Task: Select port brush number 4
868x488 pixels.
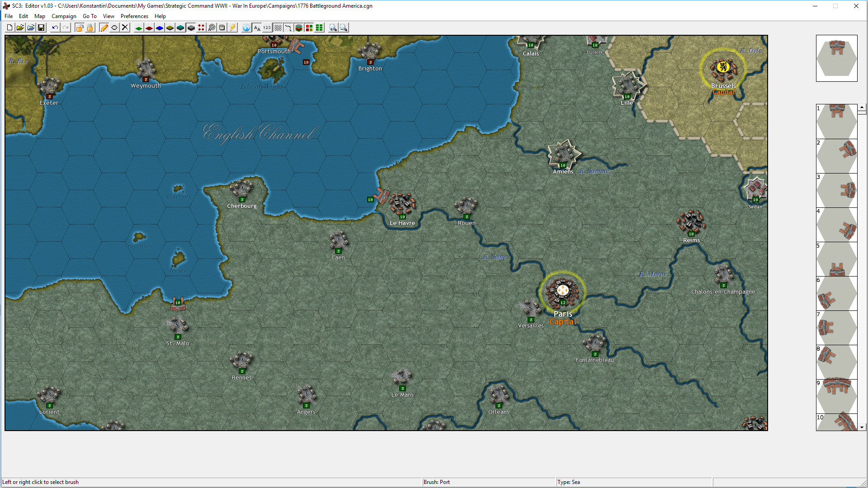Action: tap(836, 225)
